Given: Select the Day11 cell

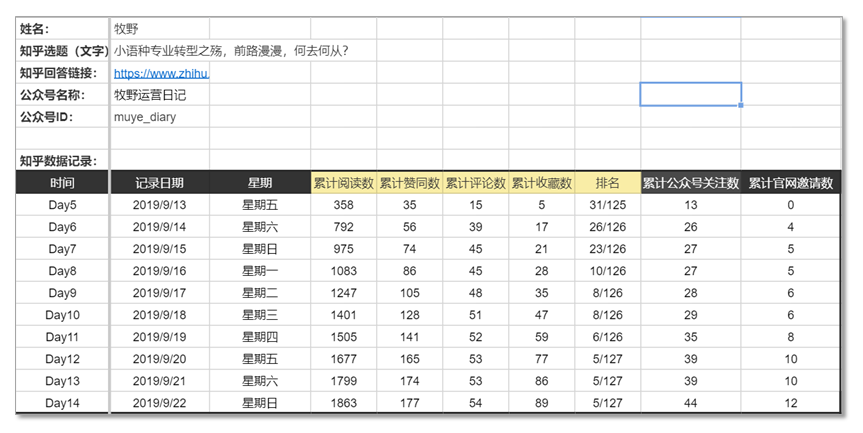Looking at the screenshot, I should (x=62, y=337).
